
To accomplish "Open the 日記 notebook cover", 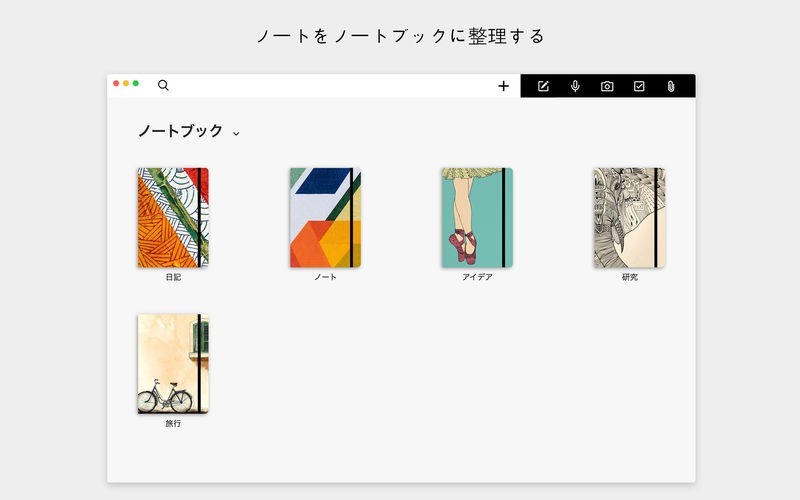I will coord(173,218).
